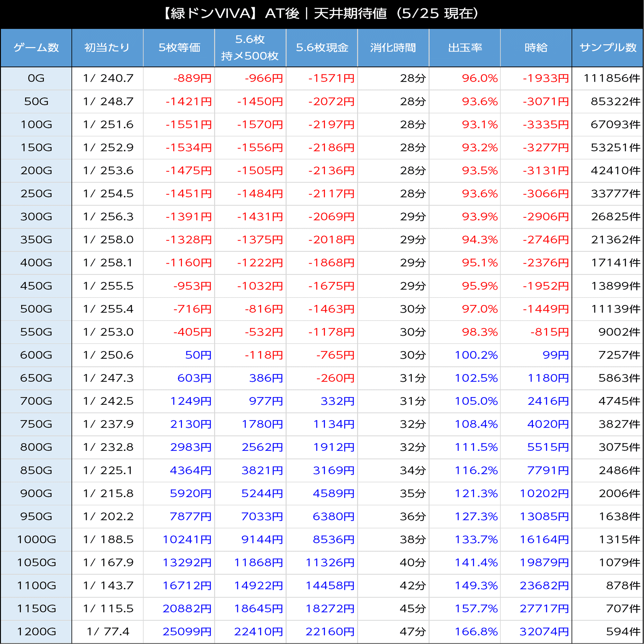Select the ゲーム数 column header
This screenshot has width=644, height=644.
36,48
